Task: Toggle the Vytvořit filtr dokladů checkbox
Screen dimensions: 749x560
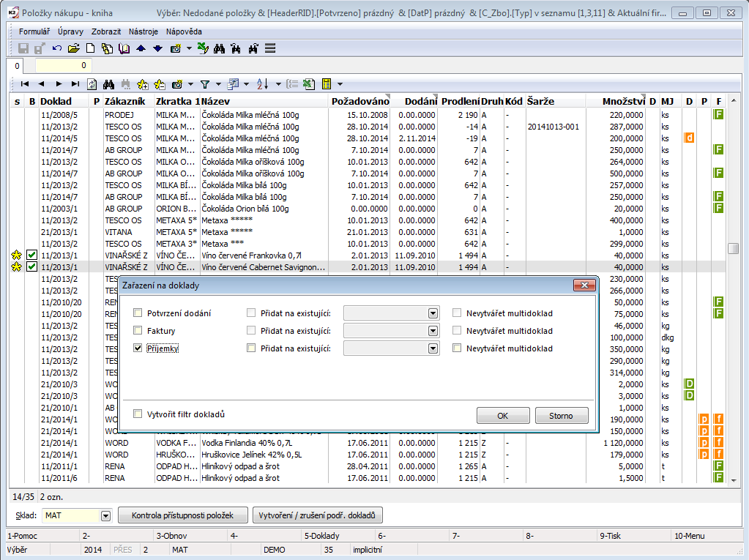Action: pos(138,414)
